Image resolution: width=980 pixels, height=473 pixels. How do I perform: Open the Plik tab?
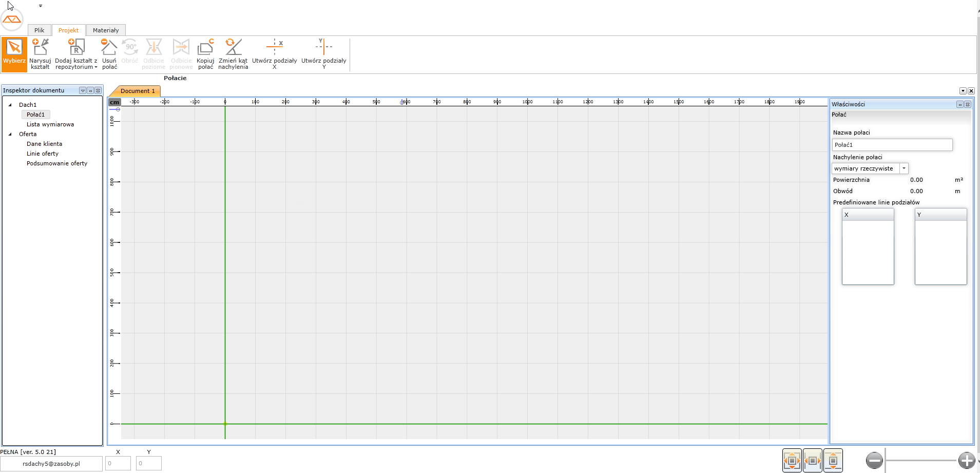pos(40,30)
